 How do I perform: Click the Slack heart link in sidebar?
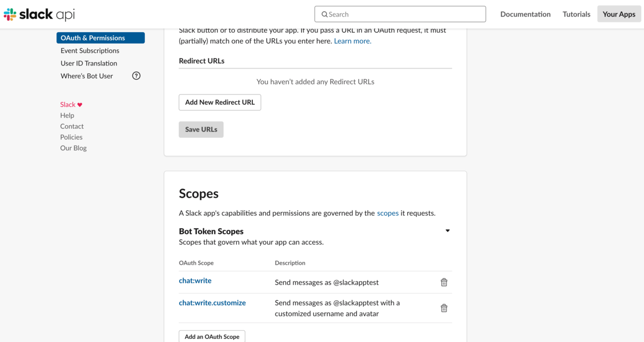click(71, 105)
